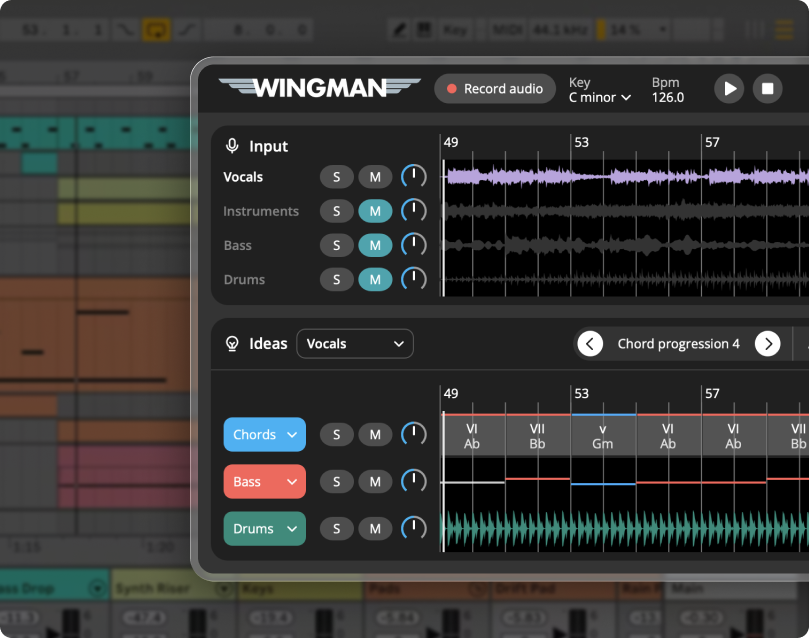This screenshot has height=638, width=809.
Task: Open the Chords track dropdown
Action: click(x=265, y=434)
